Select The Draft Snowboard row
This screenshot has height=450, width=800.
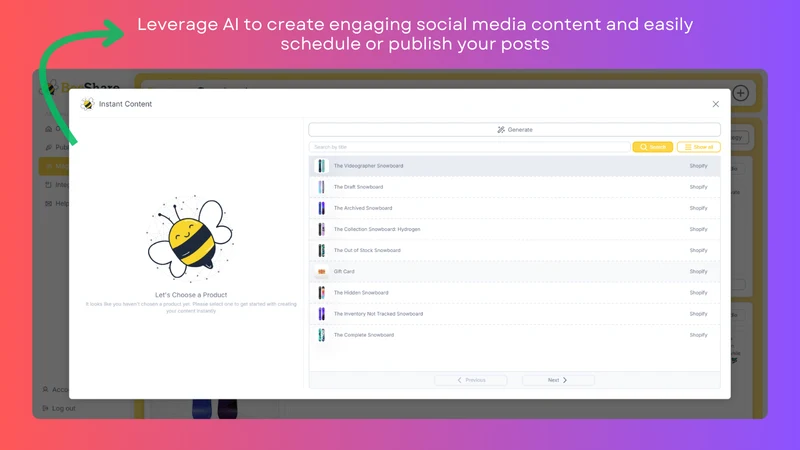tap(514, 187)
